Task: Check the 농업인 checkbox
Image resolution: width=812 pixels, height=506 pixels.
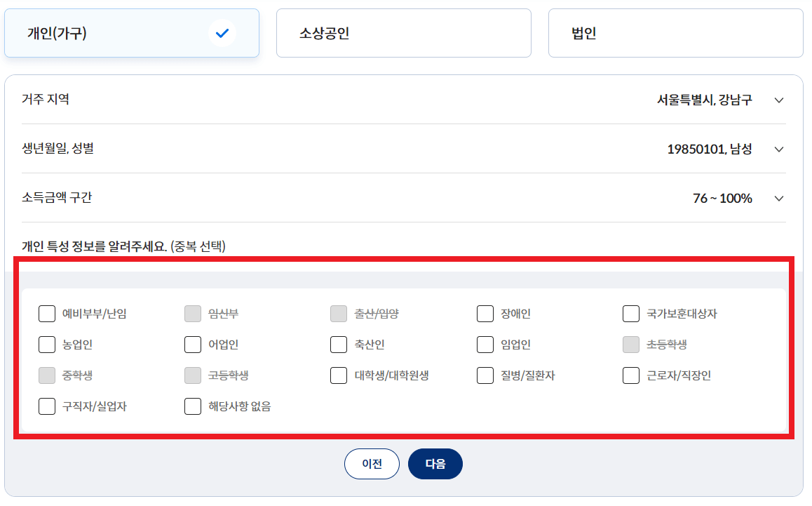Action: 47,344
